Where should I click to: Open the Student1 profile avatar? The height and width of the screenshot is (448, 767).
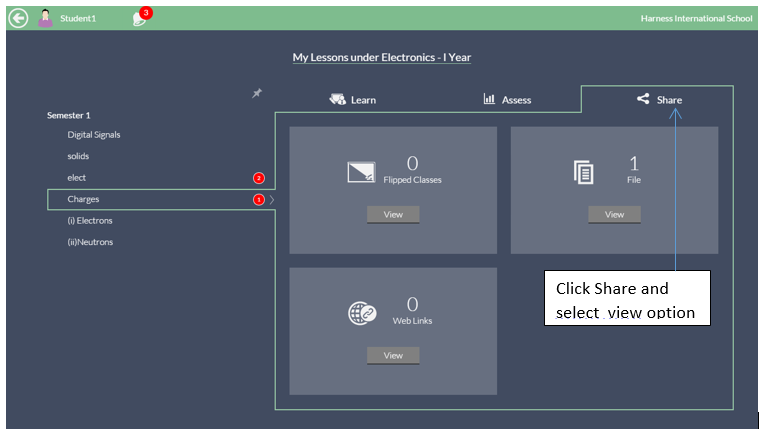tap(45, 19)
